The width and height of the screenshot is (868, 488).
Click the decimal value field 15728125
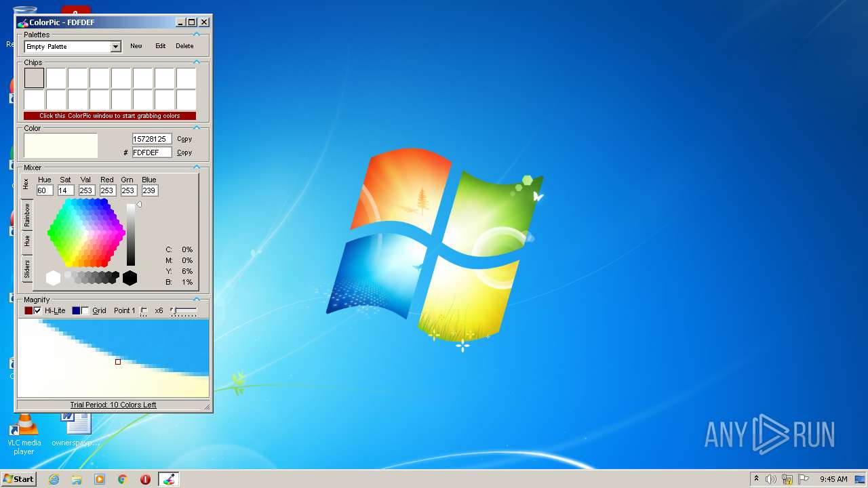152,139
